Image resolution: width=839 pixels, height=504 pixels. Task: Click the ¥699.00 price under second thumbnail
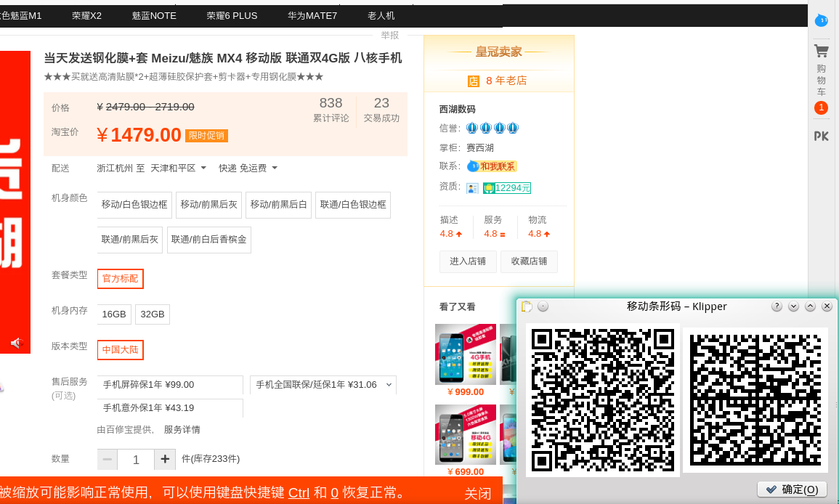click(466, 472)
